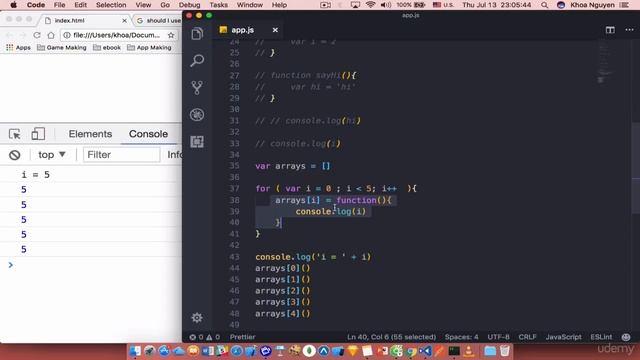Screen dimensions: 640x360
Task: Open the Tasks menu
Action: [x=218, y=5]
